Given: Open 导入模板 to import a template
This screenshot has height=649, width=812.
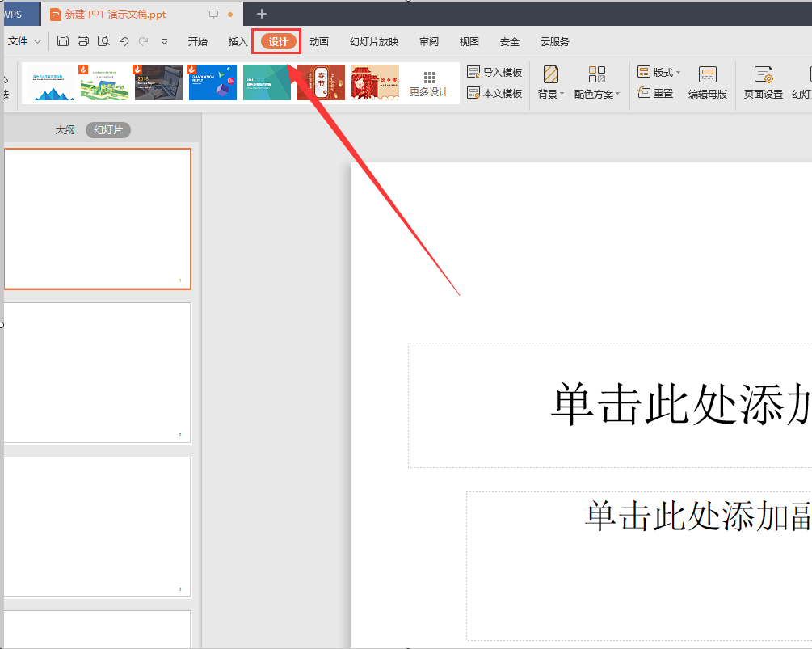Looking at the screenshot, I should [x=494, y=71].
